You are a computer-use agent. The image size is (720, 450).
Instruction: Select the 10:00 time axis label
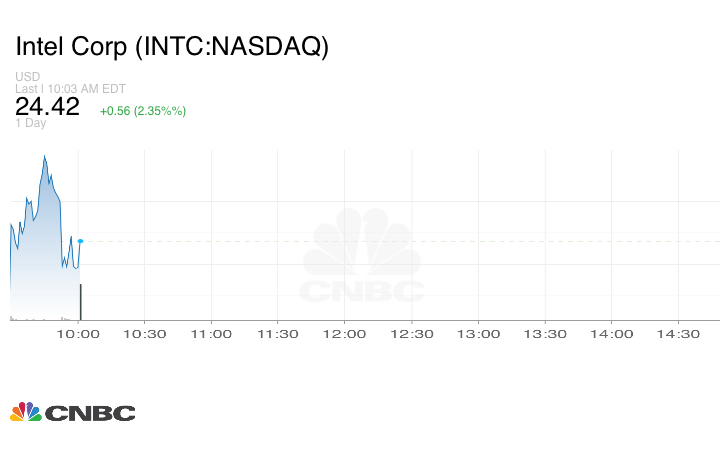pos(79,335)
